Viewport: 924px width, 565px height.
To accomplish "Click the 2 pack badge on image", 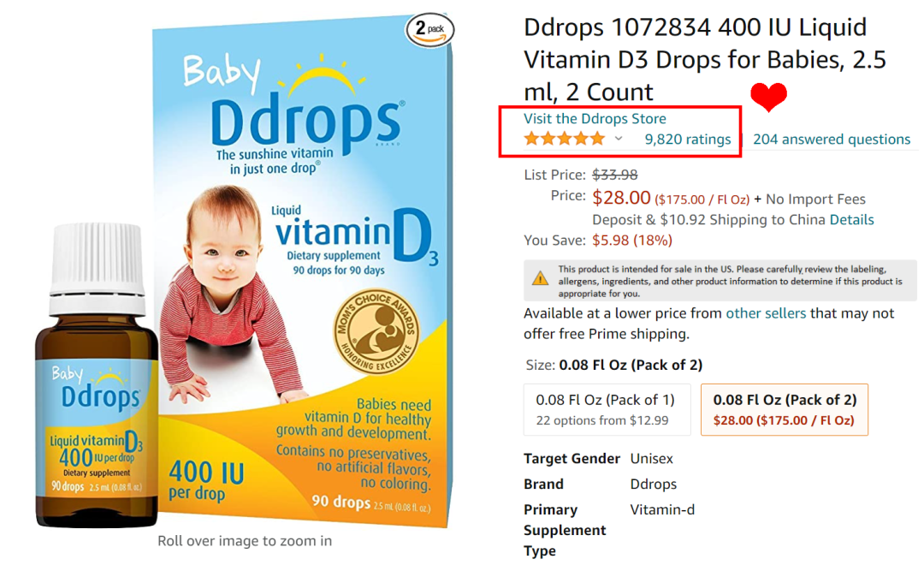I will pos(429,29).
